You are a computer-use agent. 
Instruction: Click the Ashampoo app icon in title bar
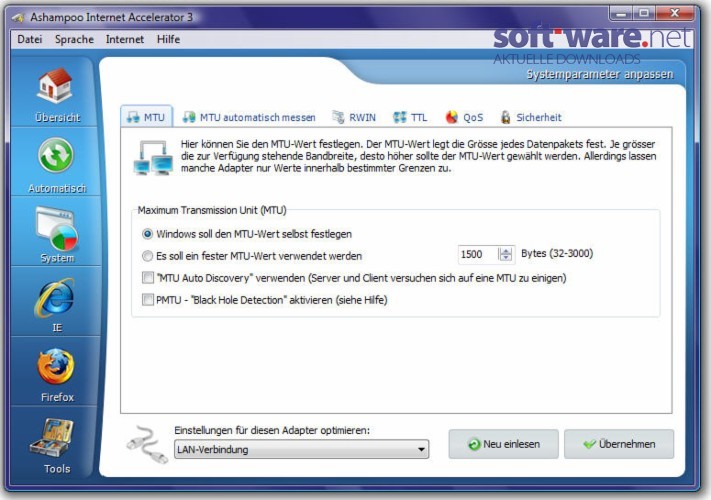click(18, 18)
